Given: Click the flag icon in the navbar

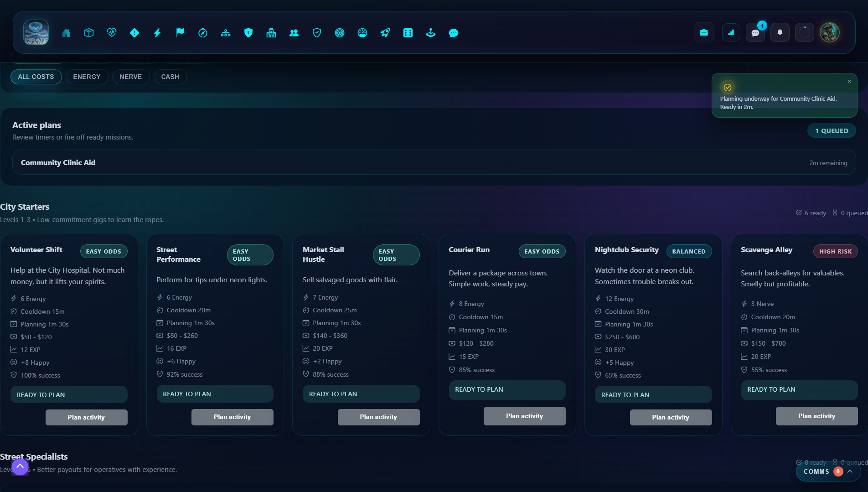Looking at the screenshot, I should (x=180, y=33).
